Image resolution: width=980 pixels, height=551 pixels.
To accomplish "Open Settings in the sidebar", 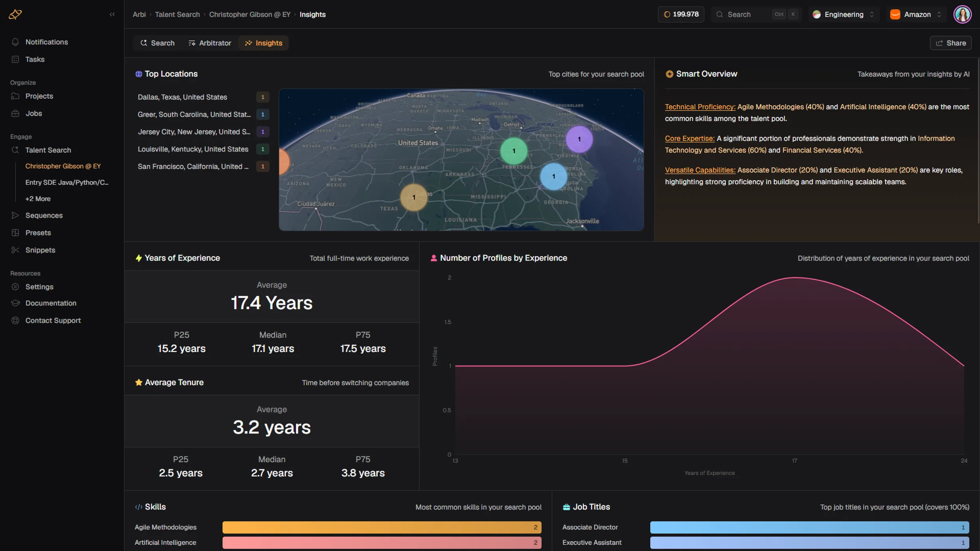I will [39, 287].
